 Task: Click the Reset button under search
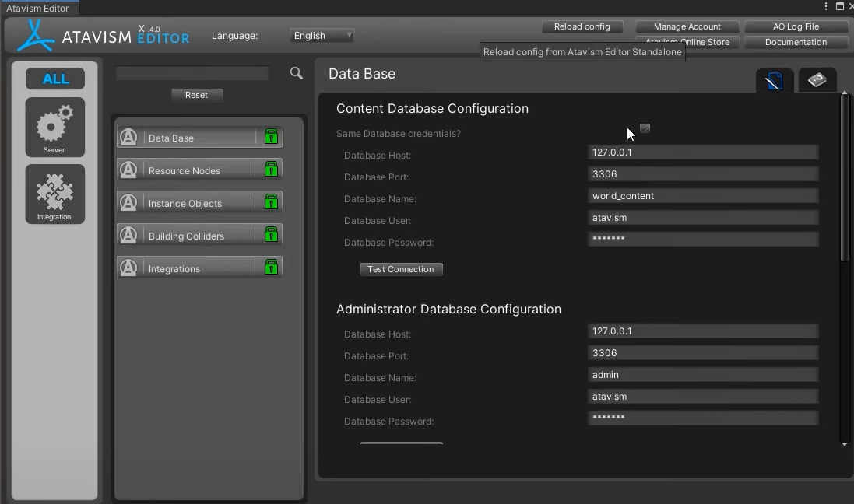click(196, 95)
